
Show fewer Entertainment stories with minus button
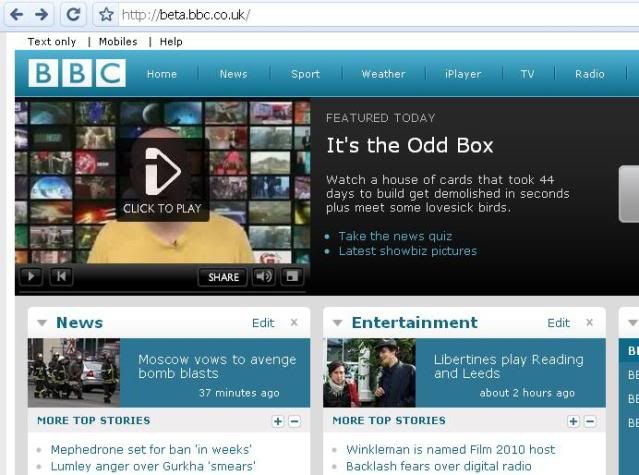point(590,421)
